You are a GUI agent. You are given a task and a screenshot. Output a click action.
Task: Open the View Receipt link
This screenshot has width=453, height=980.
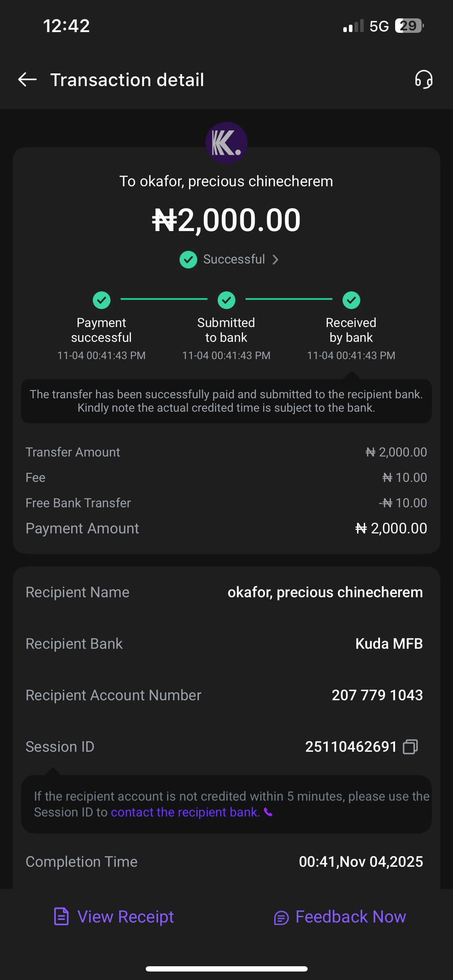(x=126, y=917)
